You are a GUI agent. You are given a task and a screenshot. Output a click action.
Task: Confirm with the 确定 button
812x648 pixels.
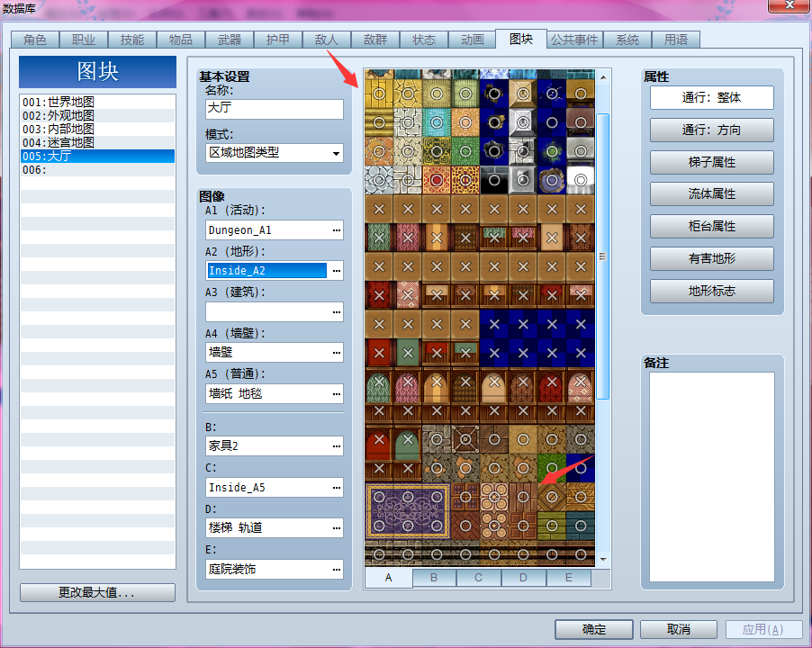coord(594,629)
